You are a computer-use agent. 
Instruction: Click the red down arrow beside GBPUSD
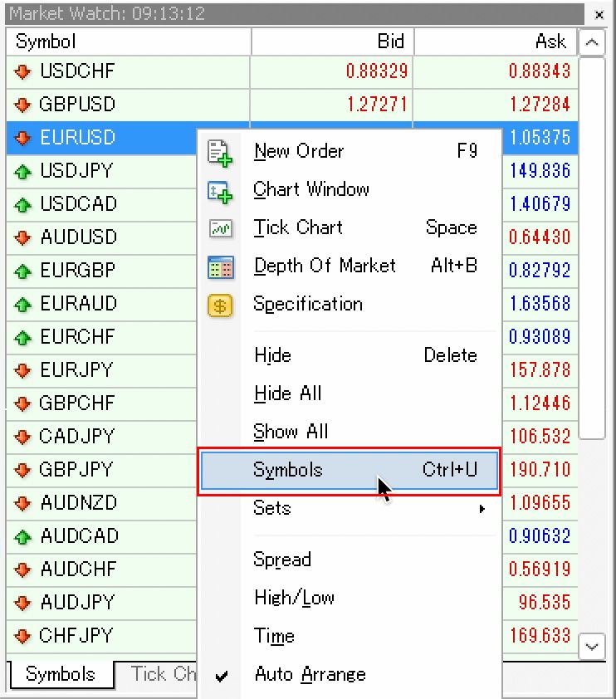point(22,105)
